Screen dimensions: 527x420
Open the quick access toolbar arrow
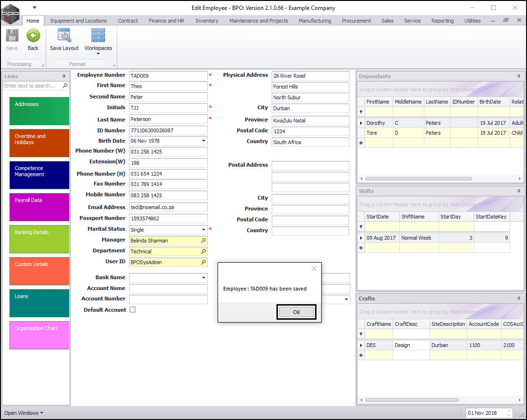34,8
